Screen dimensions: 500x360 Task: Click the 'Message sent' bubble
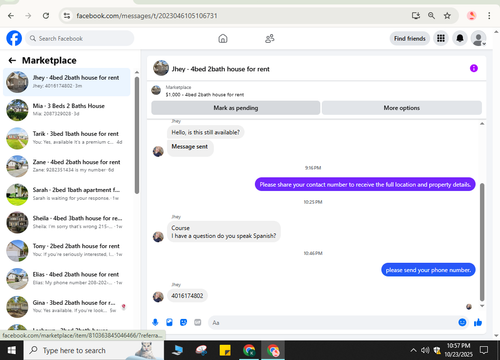tap(190, 147)
